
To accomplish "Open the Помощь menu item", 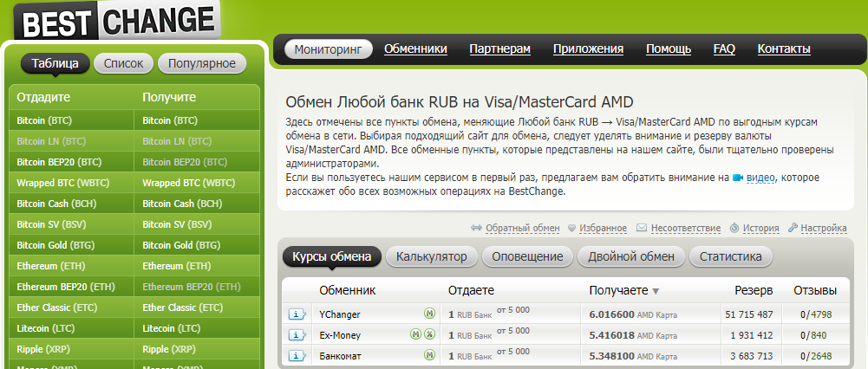I will 669,49.
